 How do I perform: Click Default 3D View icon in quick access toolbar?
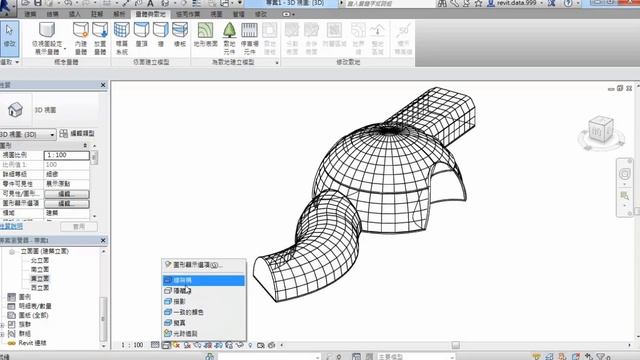pos(165,4)
